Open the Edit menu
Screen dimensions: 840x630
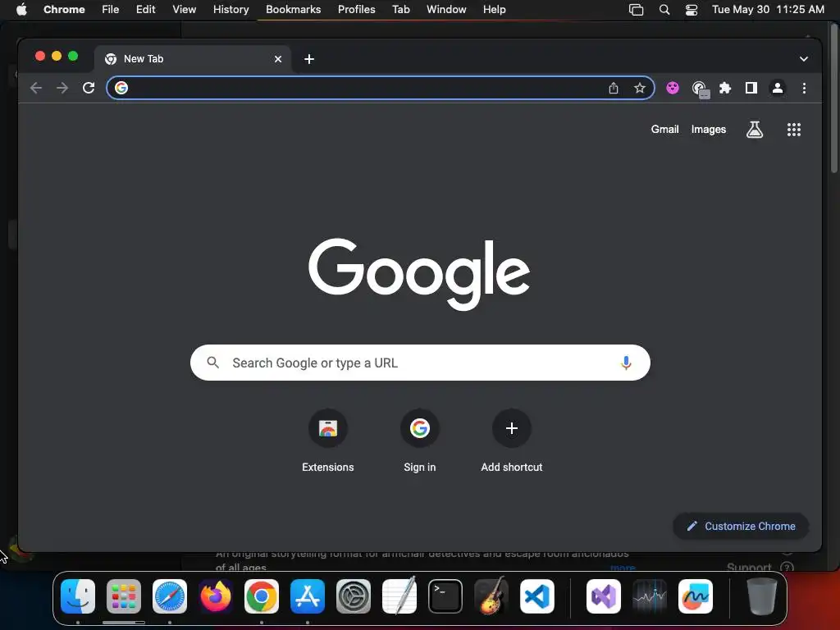pyautogui.click(x=146, y=10)
